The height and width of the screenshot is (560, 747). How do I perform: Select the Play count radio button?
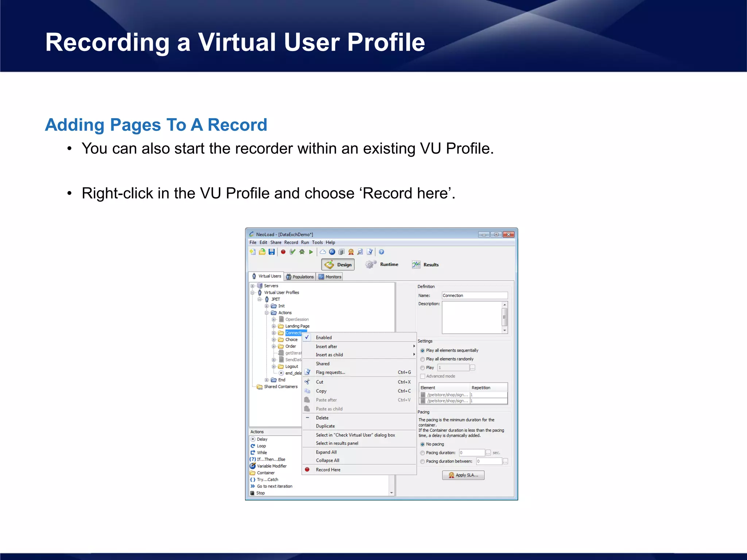pyautogui.click(x=422, y=368)
